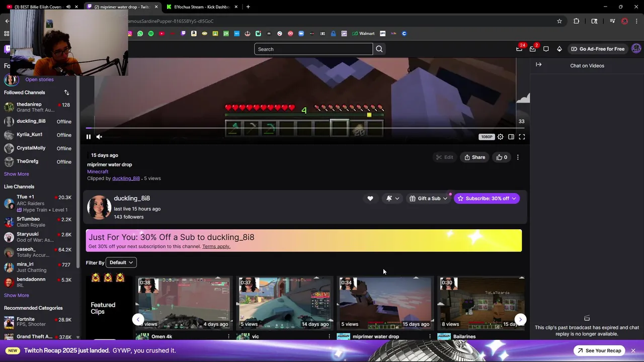The height and width of the screenshot is (362, 644).
Task: Play the vic clip thumbnail
Action: pos(285,303)
